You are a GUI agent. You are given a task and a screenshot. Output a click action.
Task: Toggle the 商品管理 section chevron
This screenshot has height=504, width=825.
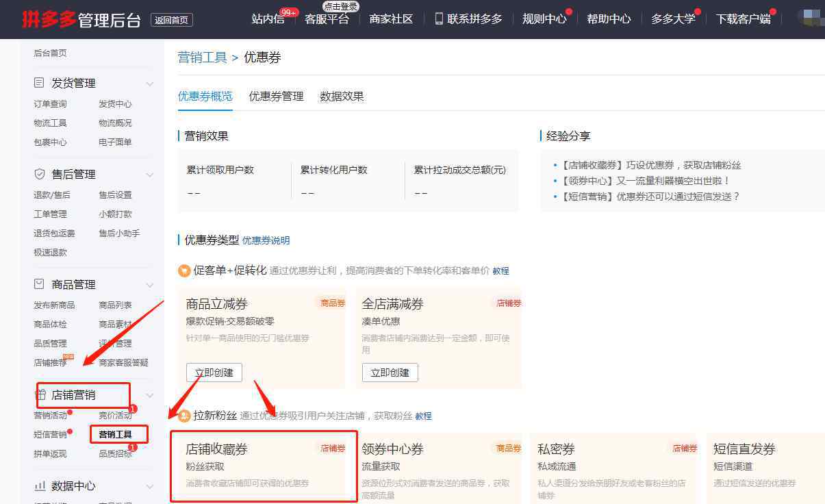[x=150, y=285]
